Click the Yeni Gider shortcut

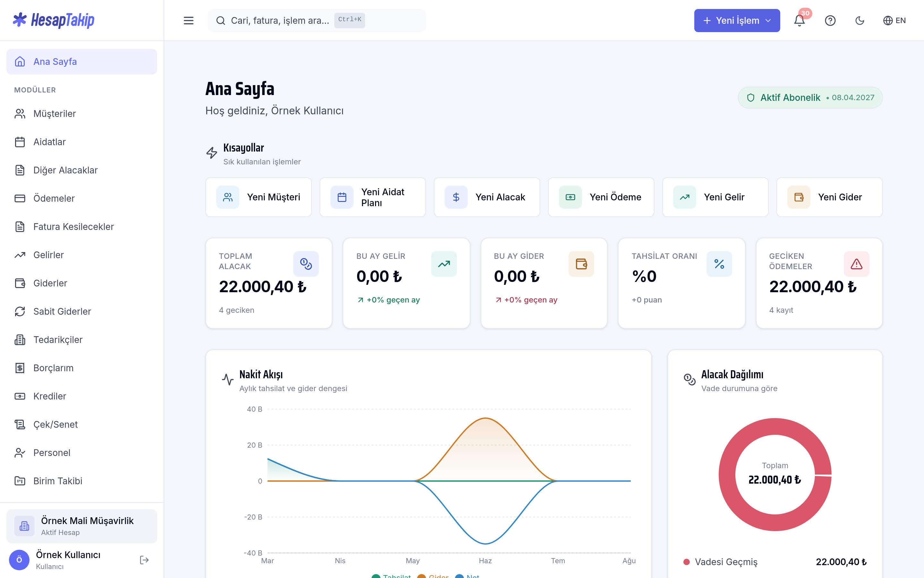pyautogui.click(x=829, y=197)
